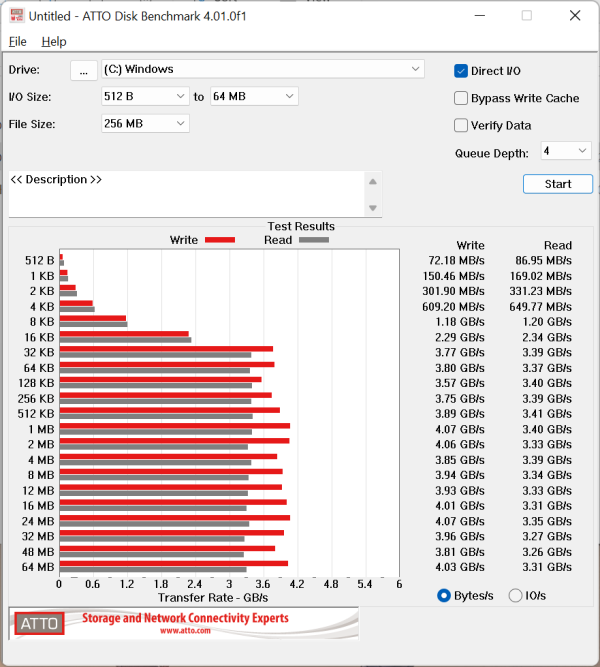Click the ATTO app icon in title bar

(17, 16)
